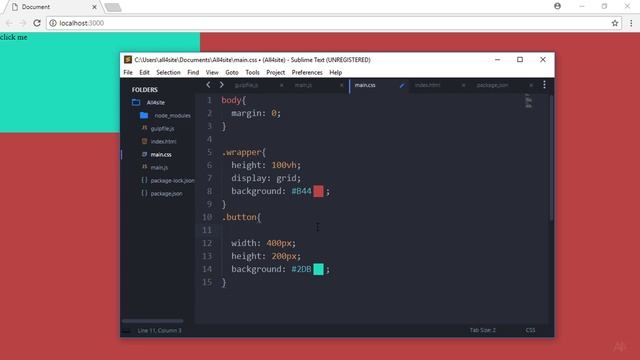
Task: Click the Line 11, Column 3 status text
Action: coord(159,331)
